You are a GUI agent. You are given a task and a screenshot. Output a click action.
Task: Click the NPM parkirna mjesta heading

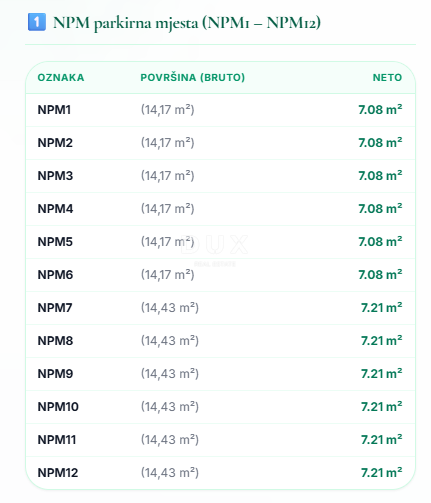click(187, 23)
